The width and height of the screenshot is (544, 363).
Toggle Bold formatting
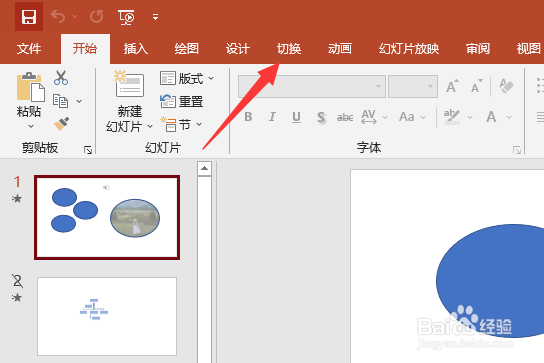pyautogui.click(x=248, y=117)
